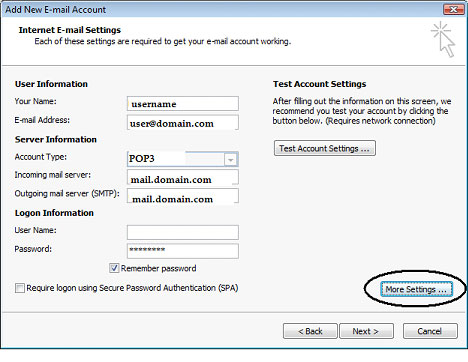
Task: Click the 'User Information' section label
Action: [x=51, y=84]
